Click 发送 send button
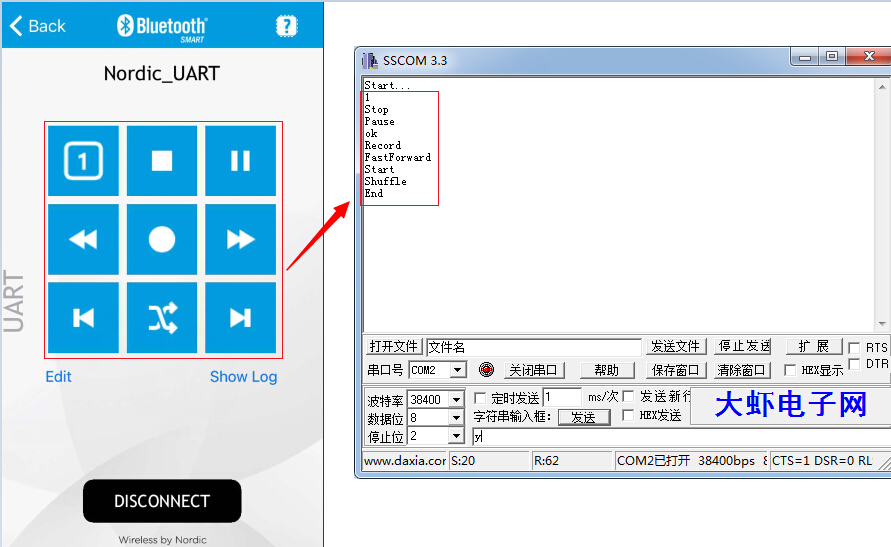The height and width of the screenshot is (547, 891). coord(584,417)
